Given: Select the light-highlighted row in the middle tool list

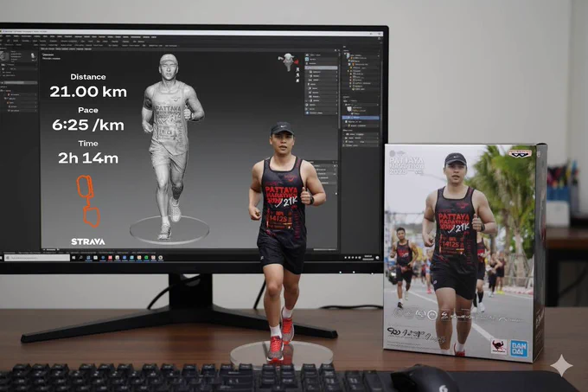Looking at the screenshot, I should [323, 67].
